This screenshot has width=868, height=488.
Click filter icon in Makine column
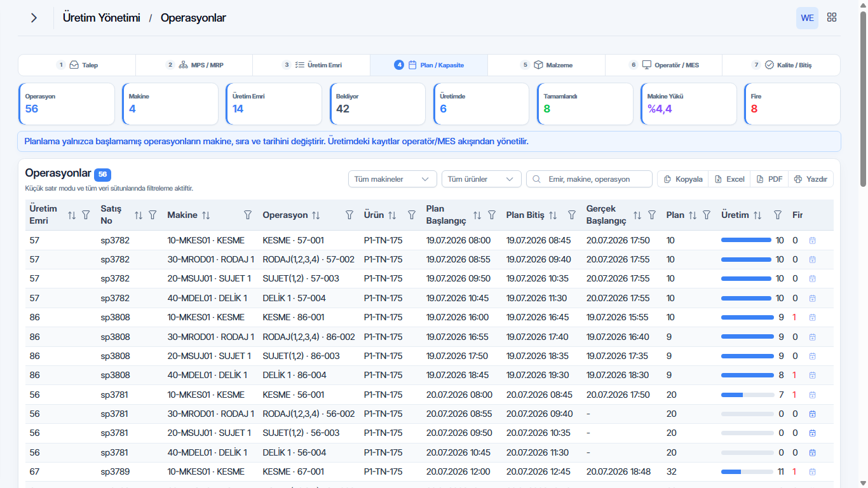click(248, 215)
